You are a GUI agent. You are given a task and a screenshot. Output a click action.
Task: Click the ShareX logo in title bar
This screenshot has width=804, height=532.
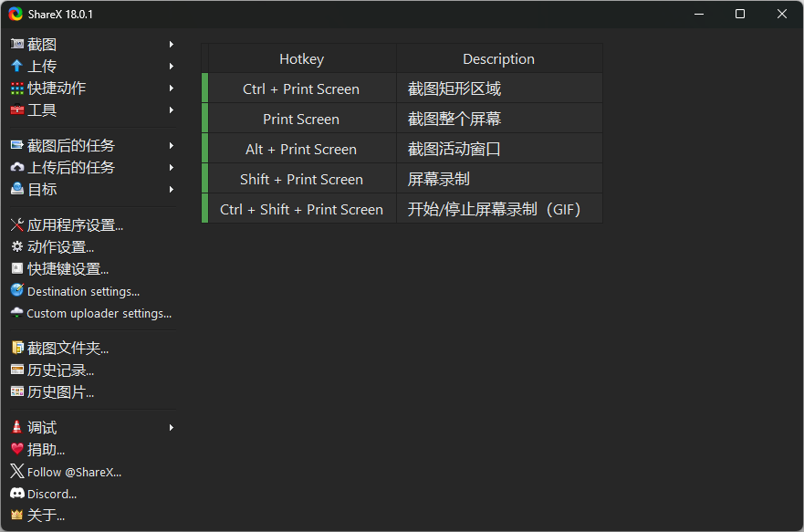click(16, 14)
